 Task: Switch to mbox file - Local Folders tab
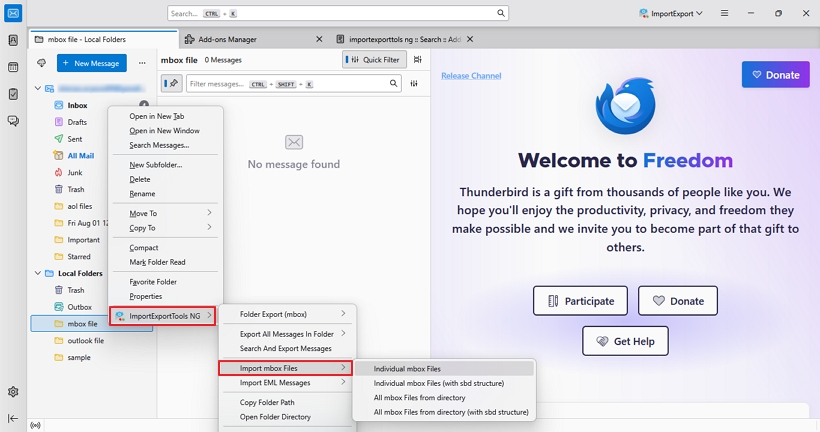[104, 39]
